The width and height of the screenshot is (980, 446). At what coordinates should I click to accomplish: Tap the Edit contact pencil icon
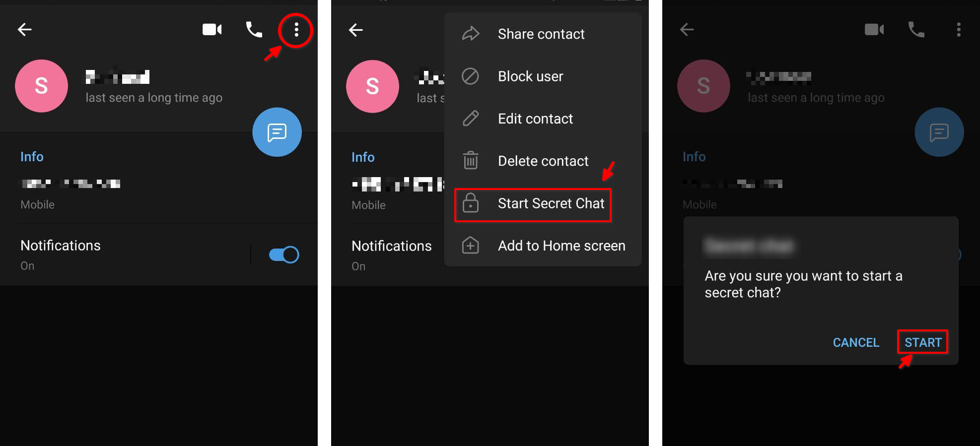click(x=470, y=119)
